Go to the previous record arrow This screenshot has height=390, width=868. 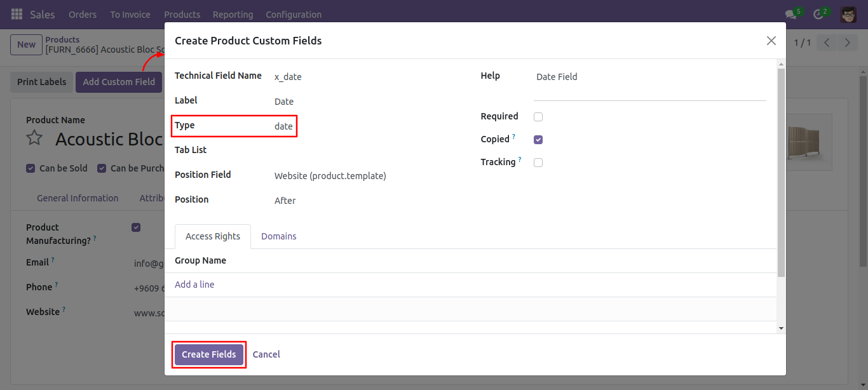(827, 43)
